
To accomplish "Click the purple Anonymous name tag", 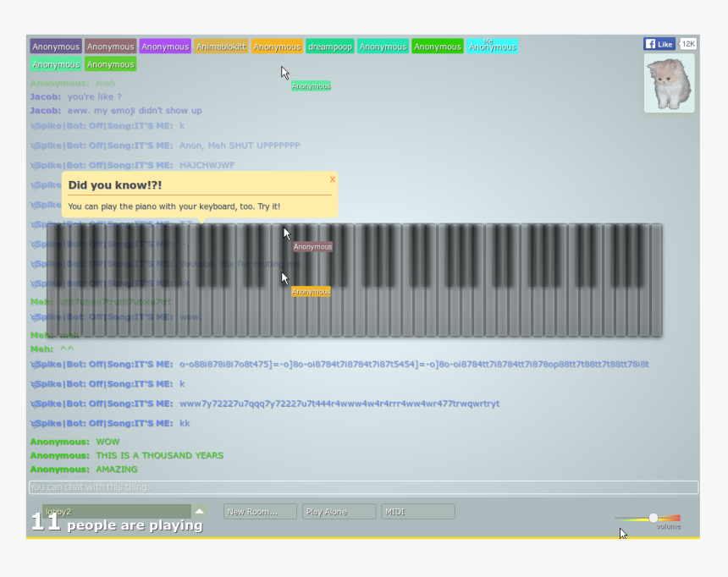I will (165, 47).
